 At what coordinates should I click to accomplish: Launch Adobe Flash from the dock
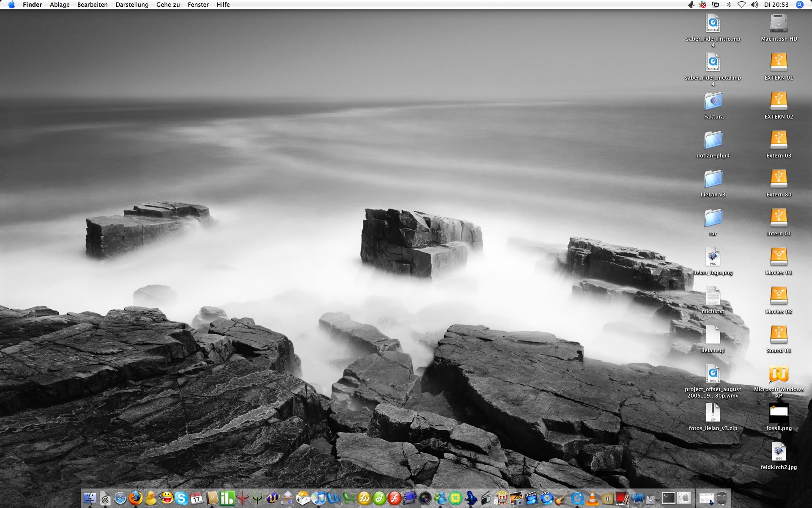(394, 498)
